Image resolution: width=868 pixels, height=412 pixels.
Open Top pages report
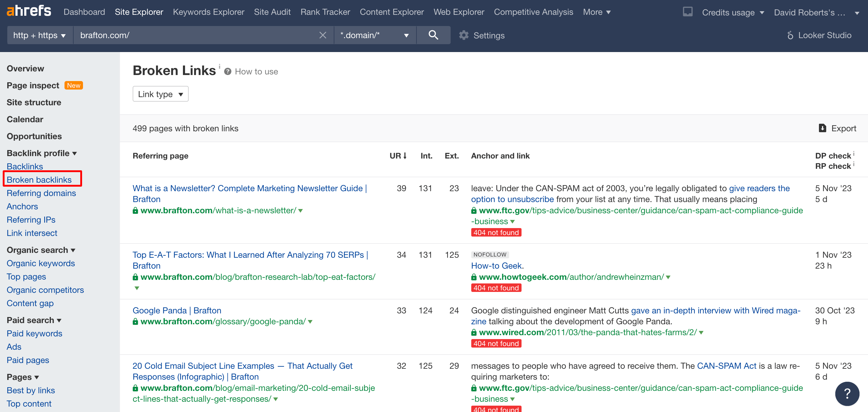[26, 277]
